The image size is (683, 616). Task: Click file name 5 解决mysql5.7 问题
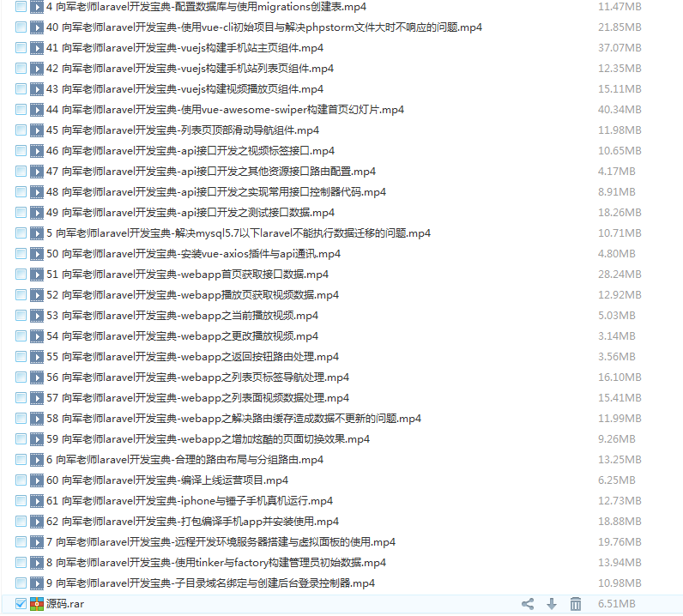239,233
